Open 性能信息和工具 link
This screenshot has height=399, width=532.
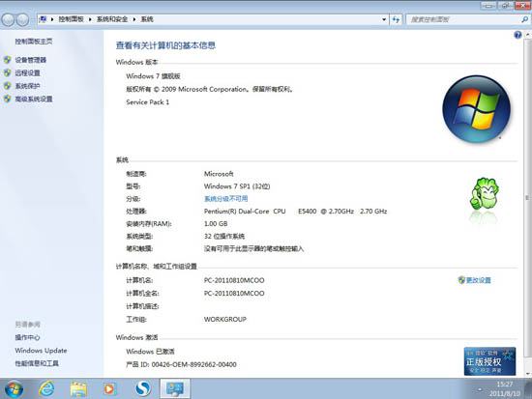point(37,363)
